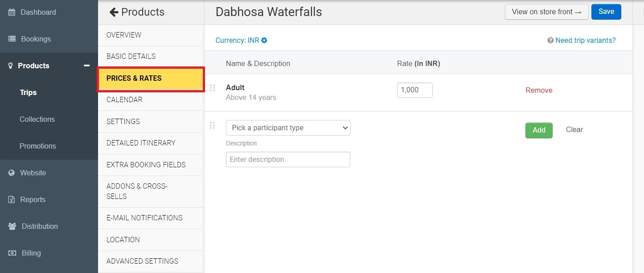Click the green Add button

click(x=539, y=130)
